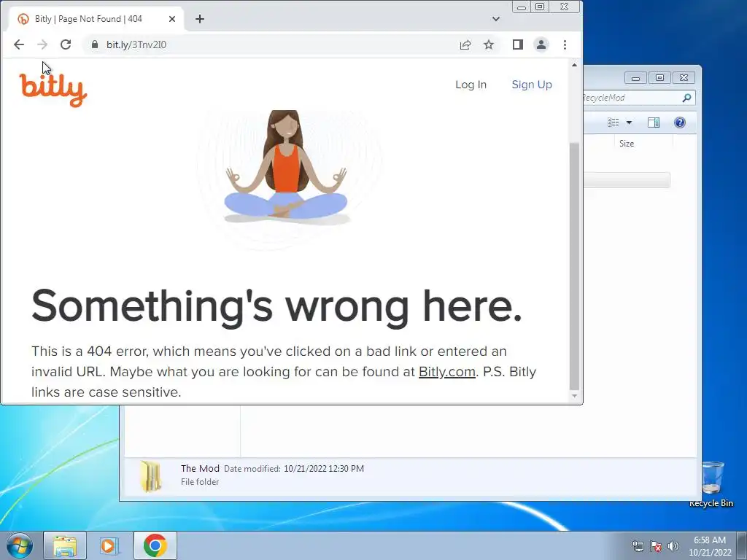Open Chrome three-dot menu

pos(565,44)
